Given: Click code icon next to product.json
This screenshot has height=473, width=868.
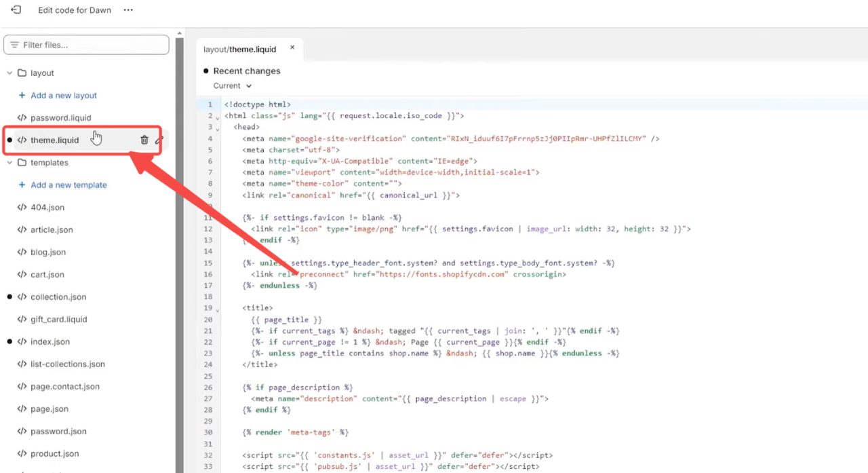Looking at the screenshot, I should click(x=22, y=453).
